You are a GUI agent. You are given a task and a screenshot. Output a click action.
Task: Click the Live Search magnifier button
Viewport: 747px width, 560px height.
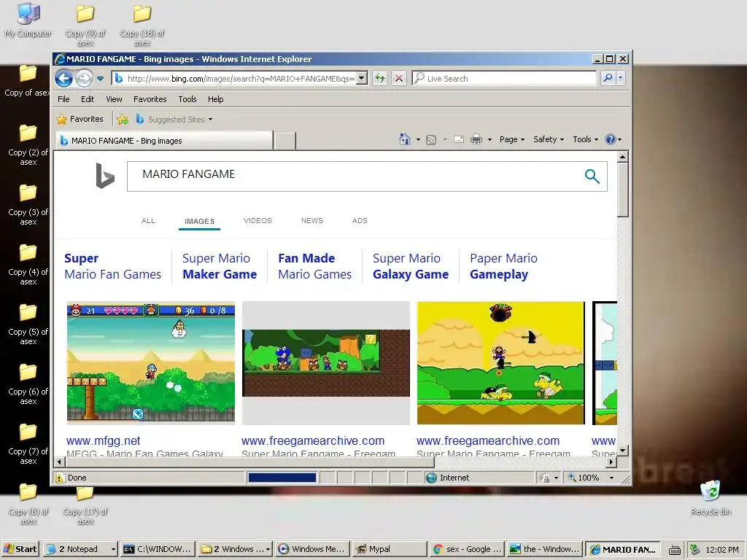[608, 78]
